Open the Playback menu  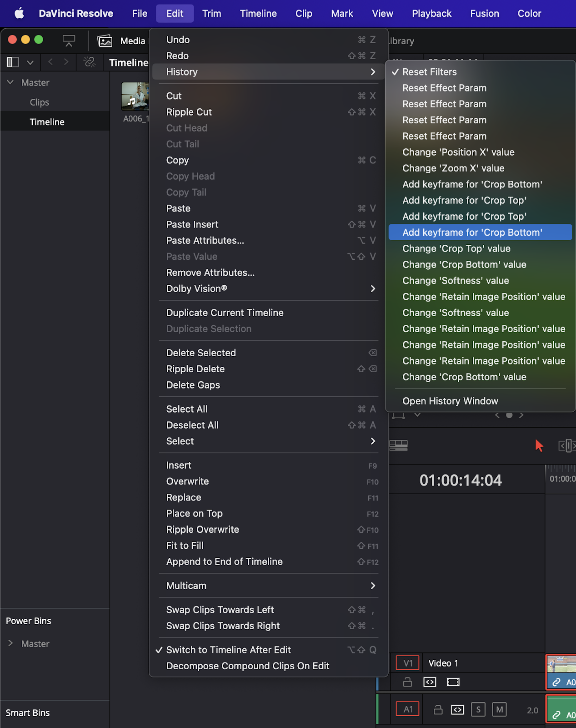click(x=431, y=13)
